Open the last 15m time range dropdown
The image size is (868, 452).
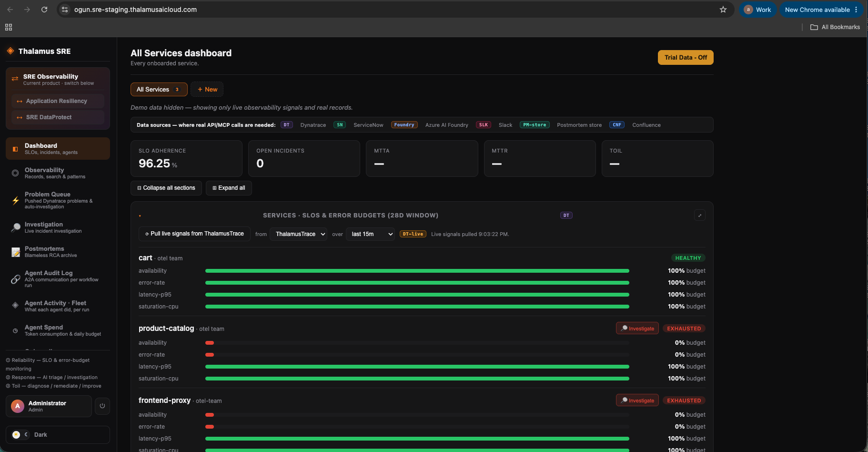tap(370, 234)
